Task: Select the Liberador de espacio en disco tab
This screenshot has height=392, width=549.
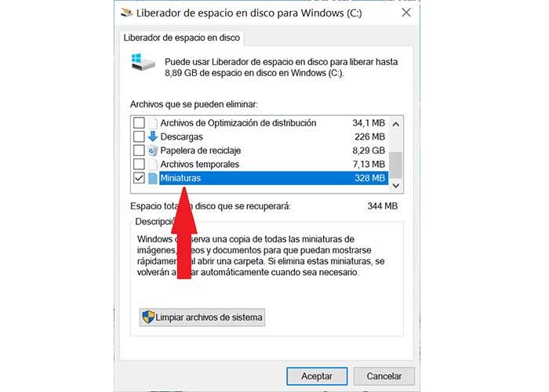Action: [182, 38]
